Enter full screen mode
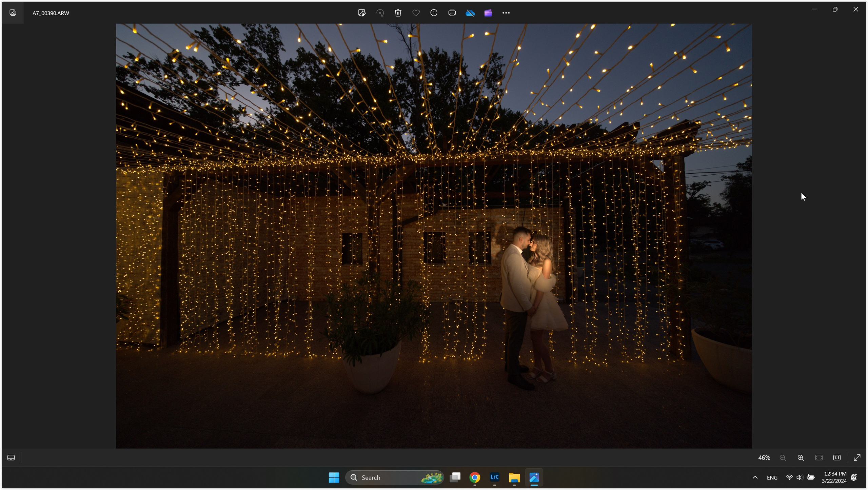 857,458
